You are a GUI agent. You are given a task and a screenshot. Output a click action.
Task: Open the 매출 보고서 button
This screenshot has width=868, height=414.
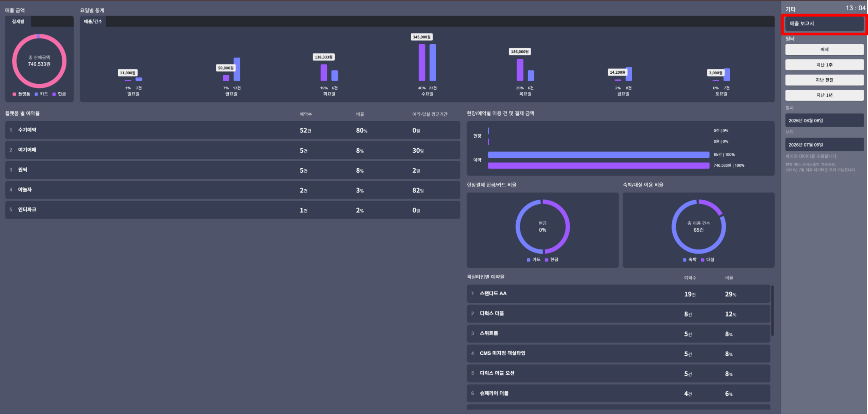(824, 24)
